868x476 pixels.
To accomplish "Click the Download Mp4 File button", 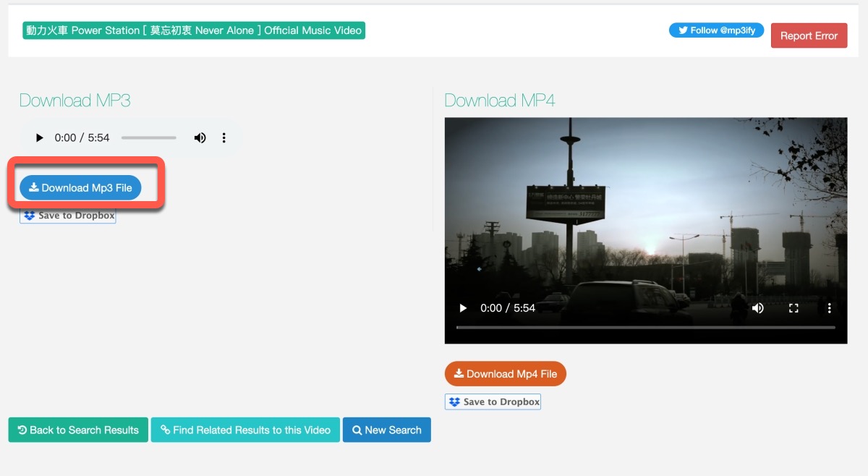I will (x=506, y=374).
